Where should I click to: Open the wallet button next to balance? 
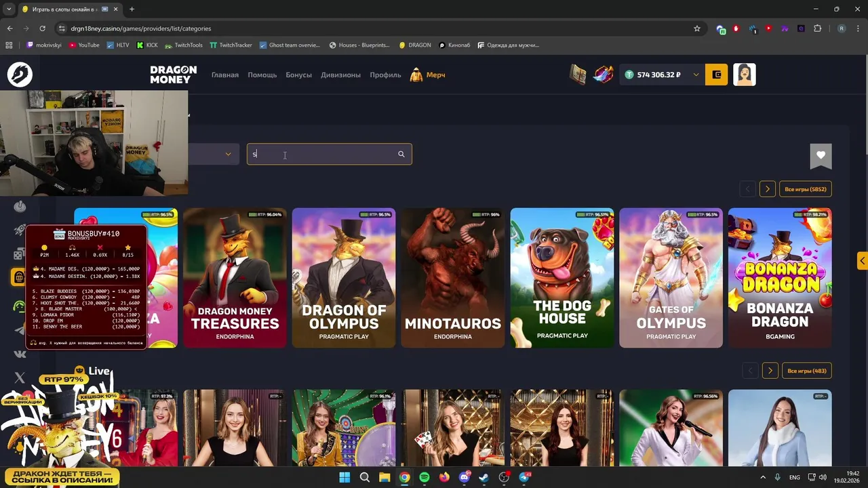(717, 75)
